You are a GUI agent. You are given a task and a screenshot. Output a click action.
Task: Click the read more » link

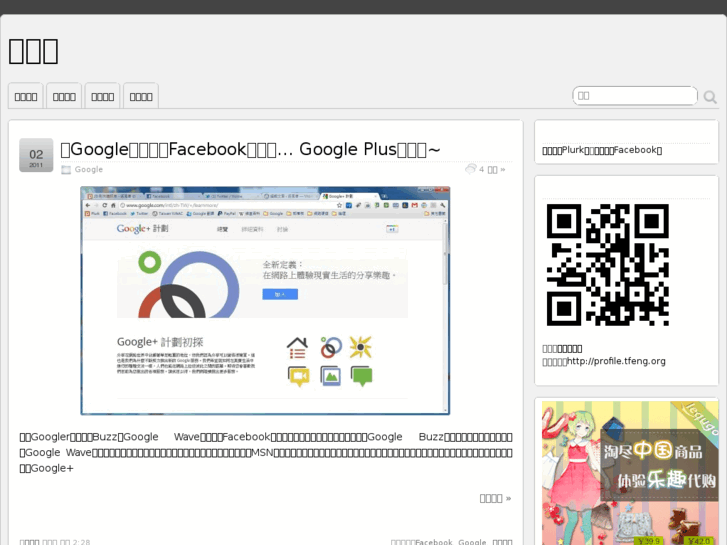pos(495,498)
